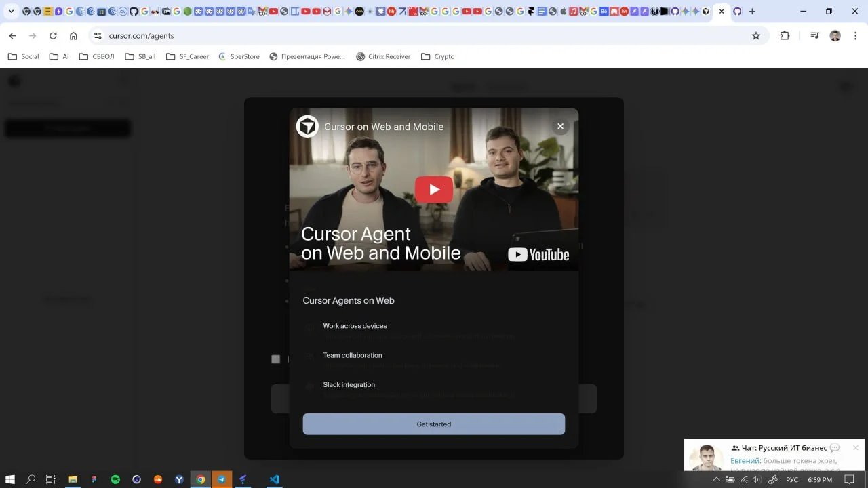
Task: Click the Cursor logo in video header
Action: (307, 126)
